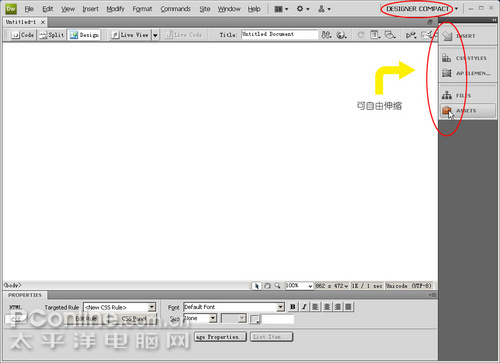This screenshot has width=500, height=363.
Task: Switch to Split view
Action: [x=51, y=35]
